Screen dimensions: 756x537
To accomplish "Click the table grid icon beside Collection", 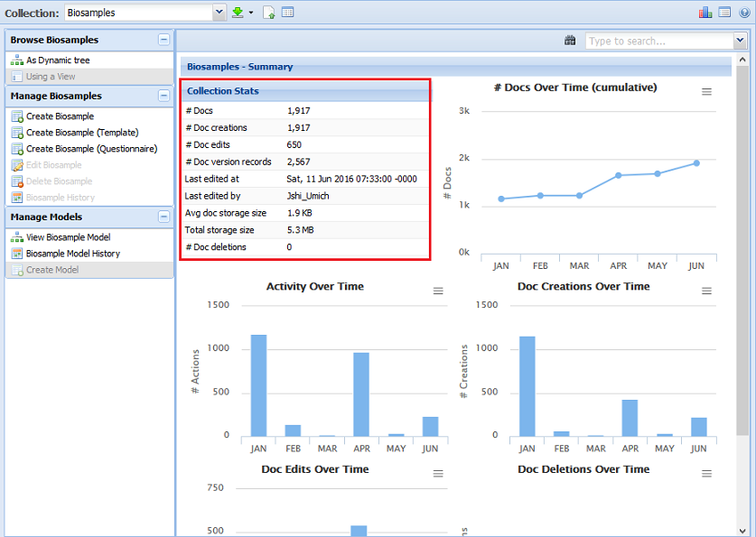I will point(287,13).
